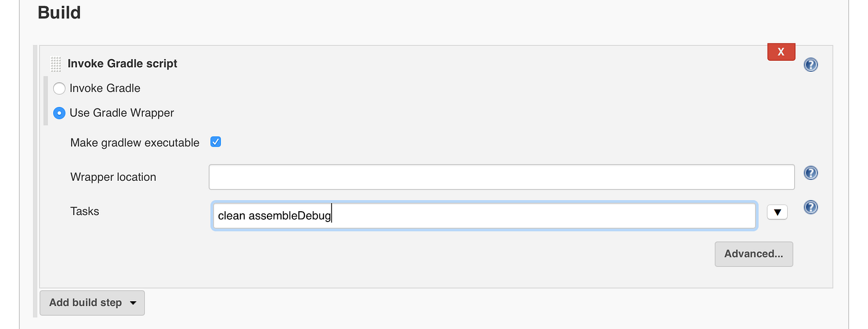Click the Tasks label text
868x329 pixels.
[x=85, y=211]
